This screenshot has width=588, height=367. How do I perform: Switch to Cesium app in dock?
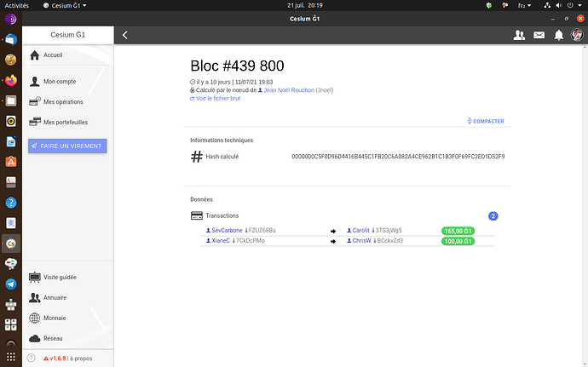tap(11, 244)
